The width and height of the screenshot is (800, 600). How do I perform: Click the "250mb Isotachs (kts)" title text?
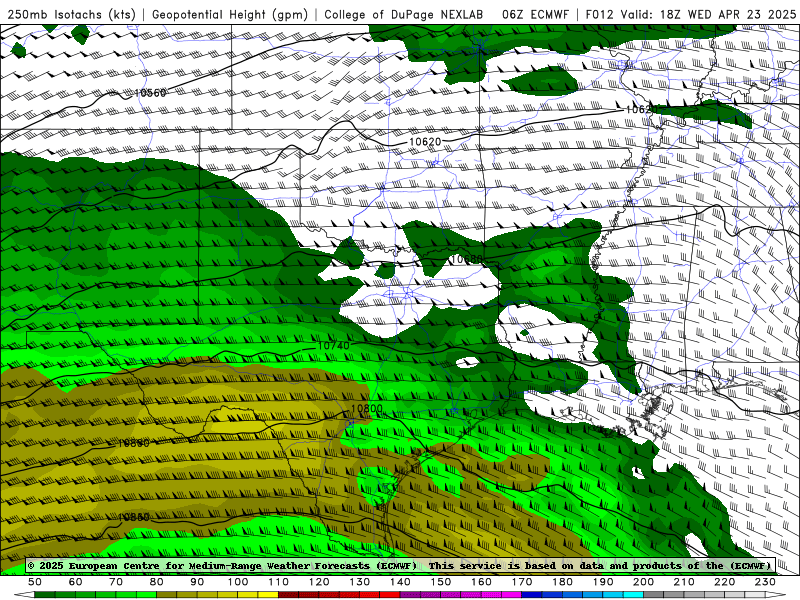(x=71, y=14)
